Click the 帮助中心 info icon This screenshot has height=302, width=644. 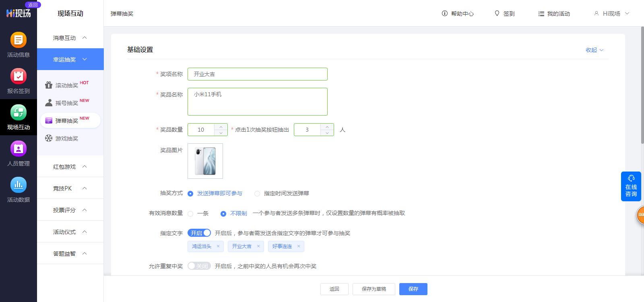pos(445,13)
